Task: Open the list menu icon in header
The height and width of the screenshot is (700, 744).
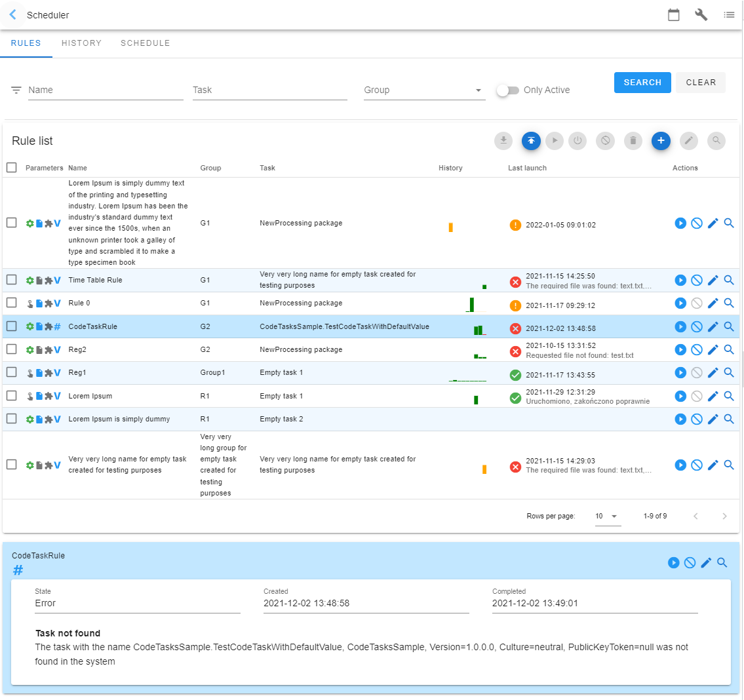Action: pos(729,15)
